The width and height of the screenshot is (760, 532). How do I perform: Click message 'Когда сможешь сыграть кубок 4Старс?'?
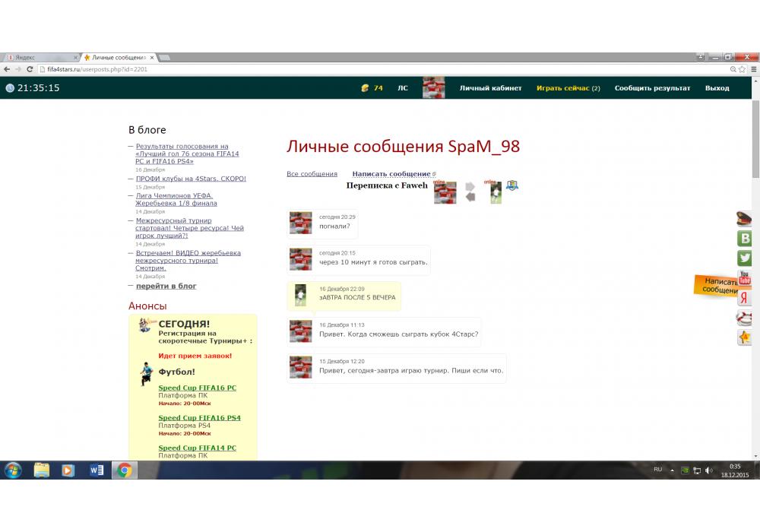(398, 334)
